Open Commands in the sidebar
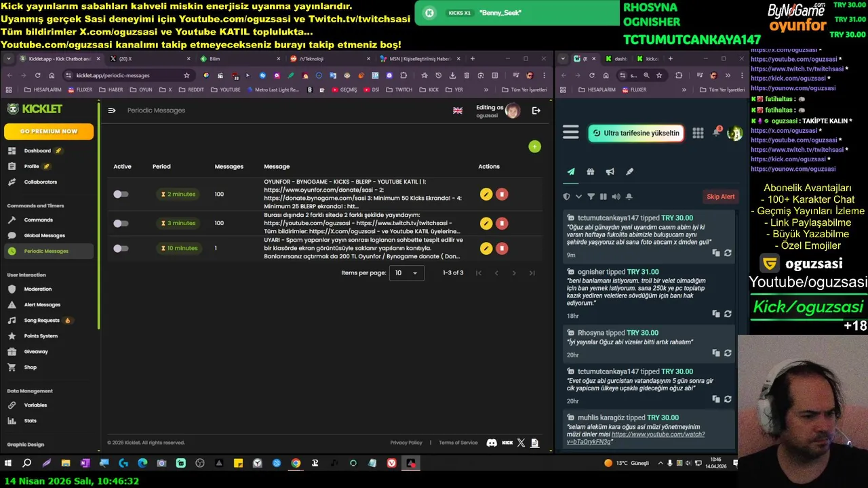 coord(38,220)
